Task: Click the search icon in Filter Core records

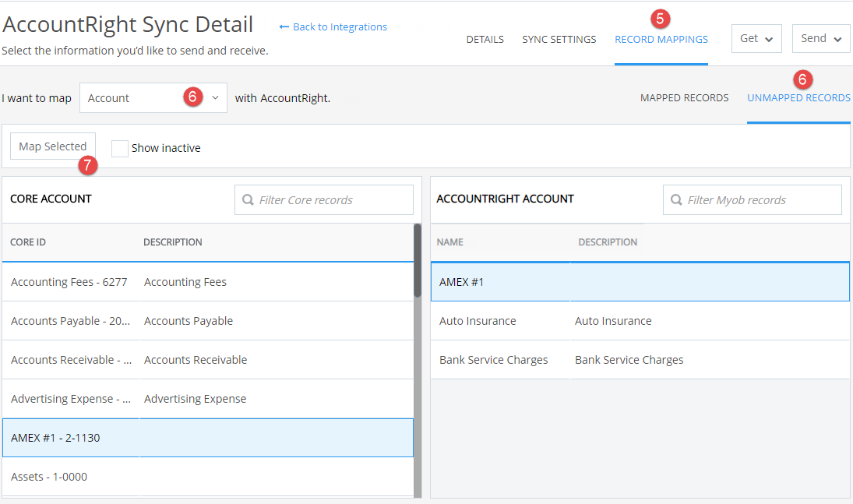Action: pyautogui.click(x=248, y=199)
